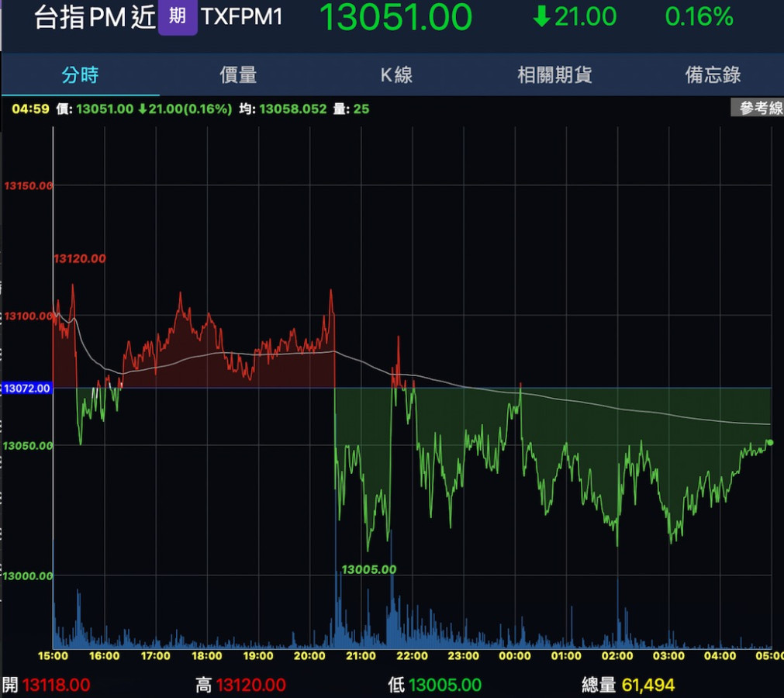This screenshot has height=698, width=784.
Task: Click the 開 13118.00 open price
Action: click(46, 685)
